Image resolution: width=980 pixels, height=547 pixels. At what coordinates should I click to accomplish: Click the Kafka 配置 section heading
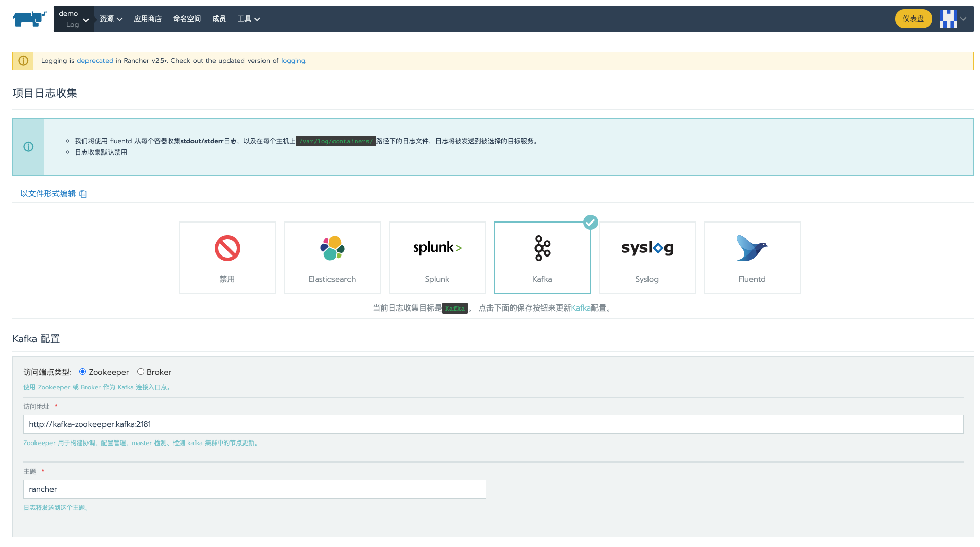point(36,339)
